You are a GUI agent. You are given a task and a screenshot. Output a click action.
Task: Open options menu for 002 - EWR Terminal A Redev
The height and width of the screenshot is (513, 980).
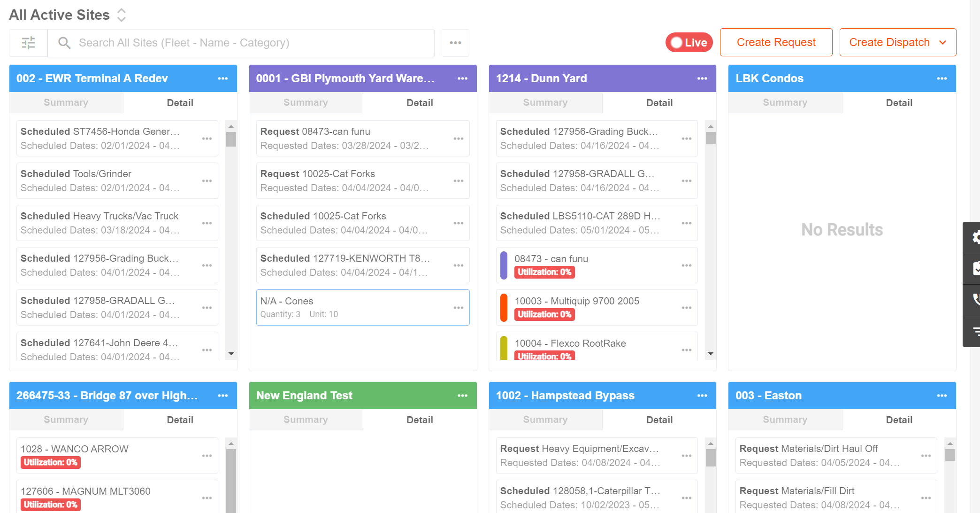[x=223, y=78]
